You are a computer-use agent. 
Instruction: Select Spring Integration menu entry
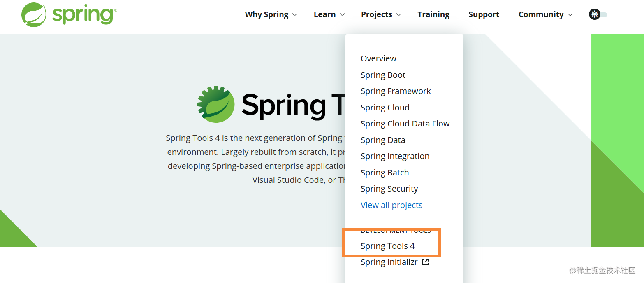(395, 156)
